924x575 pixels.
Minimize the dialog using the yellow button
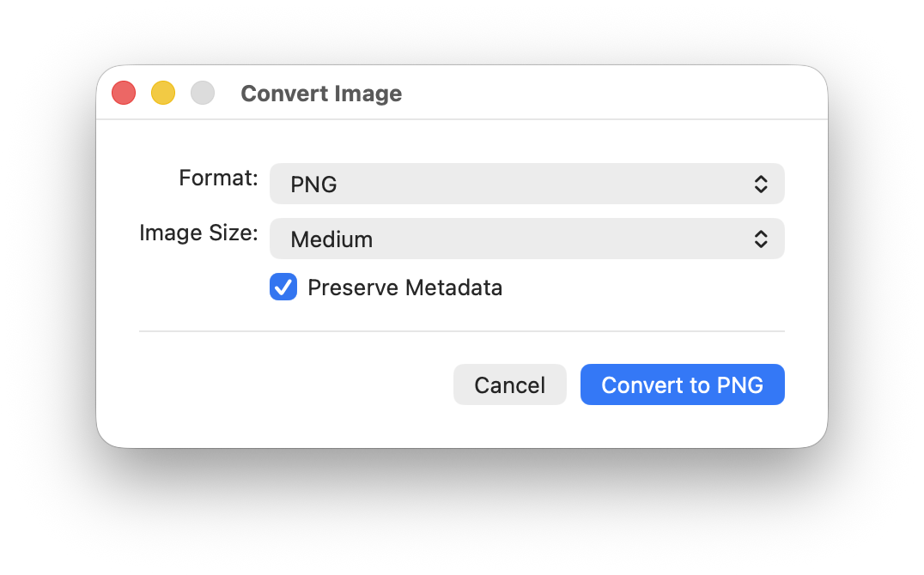163,93
